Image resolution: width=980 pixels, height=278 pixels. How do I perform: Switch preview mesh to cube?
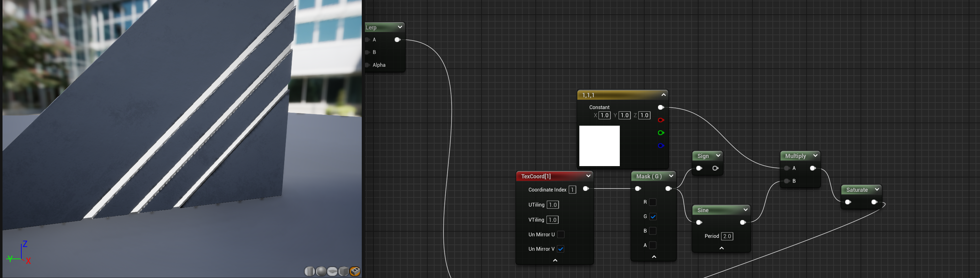coord(344,271)
